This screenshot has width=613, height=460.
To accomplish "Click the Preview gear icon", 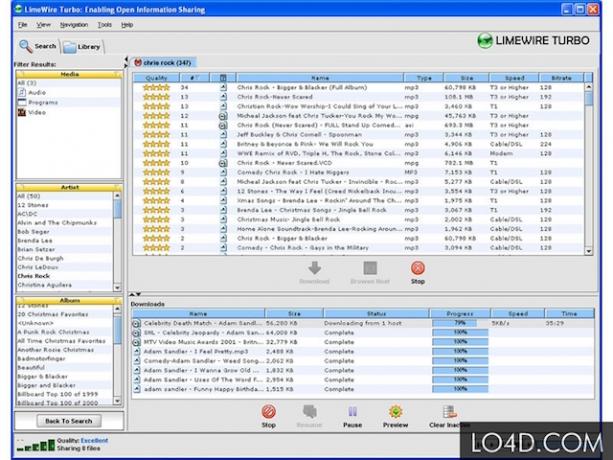I will tap(395, 412).
